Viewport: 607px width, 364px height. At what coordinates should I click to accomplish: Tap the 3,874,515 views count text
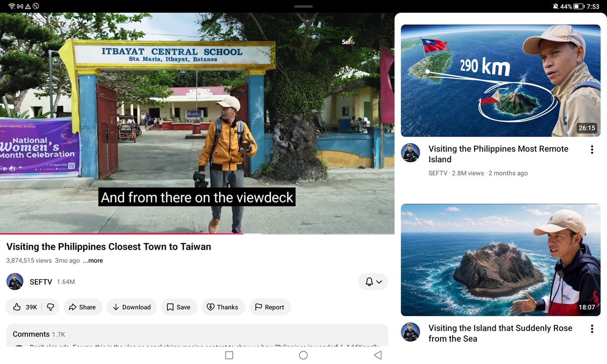click(29, 261)
